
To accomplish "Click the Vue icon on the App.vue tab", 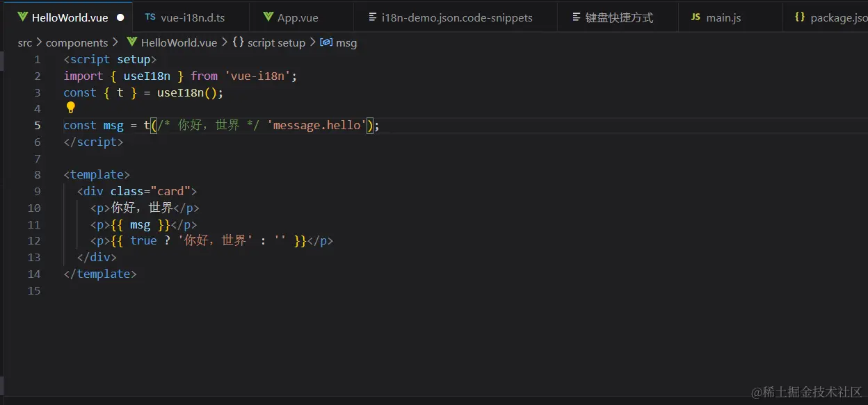I will 268,17.
